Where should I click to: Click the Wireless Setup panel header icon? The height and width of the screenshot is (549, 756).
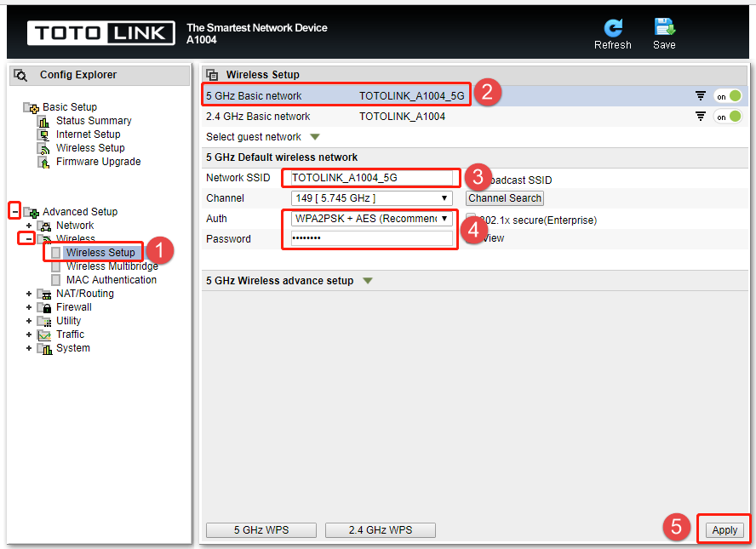(x=212, y=75)
